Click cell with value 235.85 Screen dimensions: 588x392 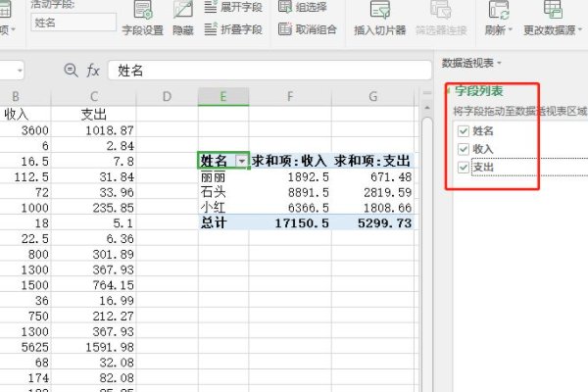[94, 208]
